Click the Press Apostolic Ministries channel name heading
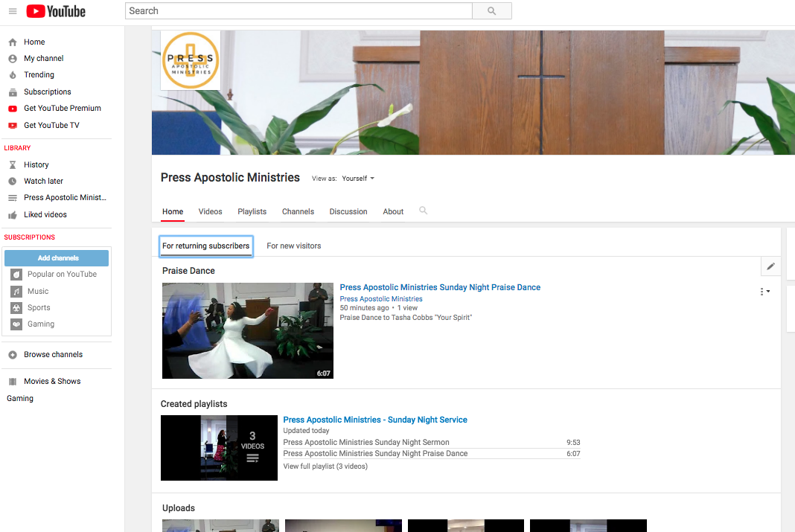 click(x=230, y=178)
